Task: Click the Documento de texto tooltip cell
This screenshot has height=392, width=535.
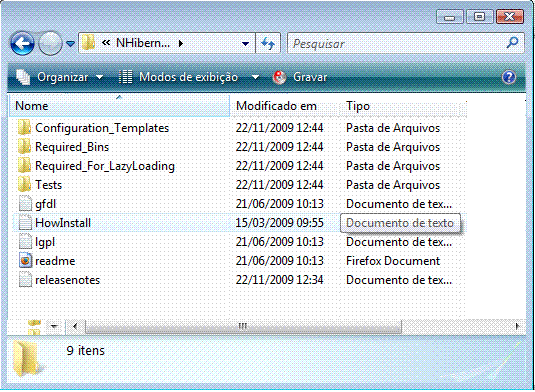Action: click(x=400, y=223)
